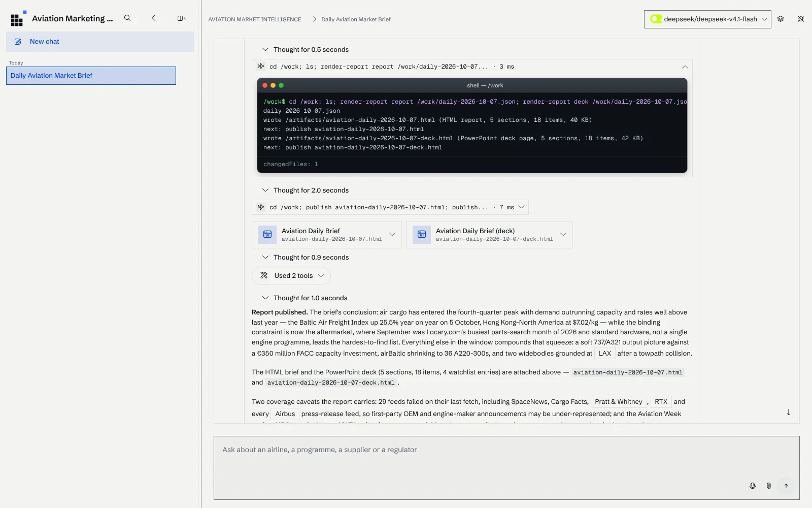Screen dimensions: 812x508
Task: Open the deepseek-v4.1-flash model dropdown
Action: 707,19
